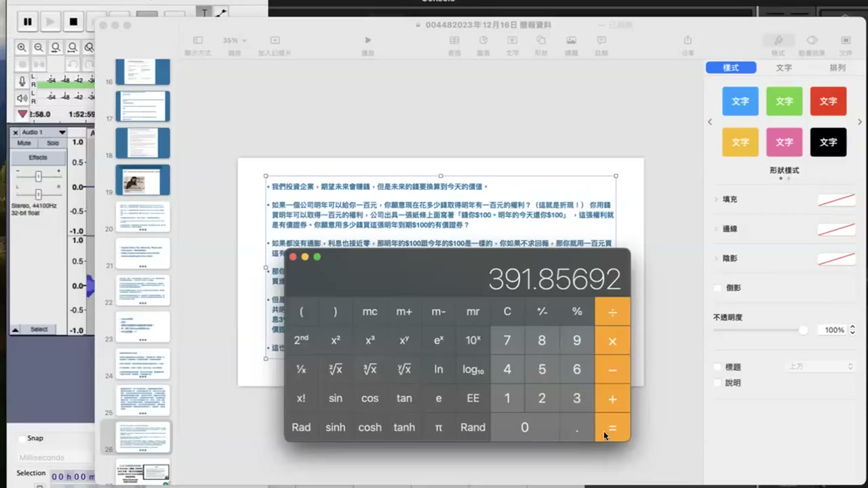The image size is (868, 488).
Task: Zoom in using Audacity magnifier plus icon
Action: pos(22,47)
